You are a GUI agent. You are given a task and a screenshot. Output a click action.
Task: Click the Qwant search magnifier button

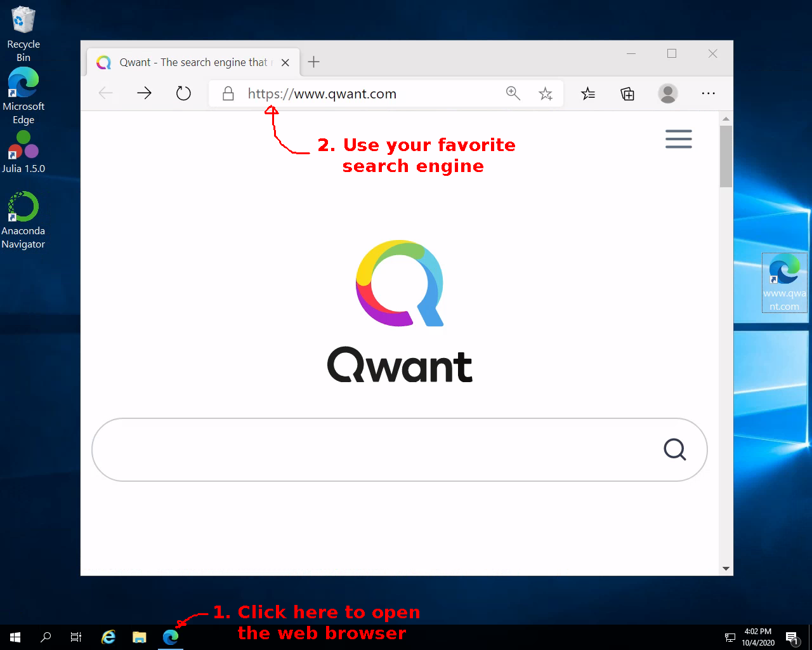[x=675, y=449]
